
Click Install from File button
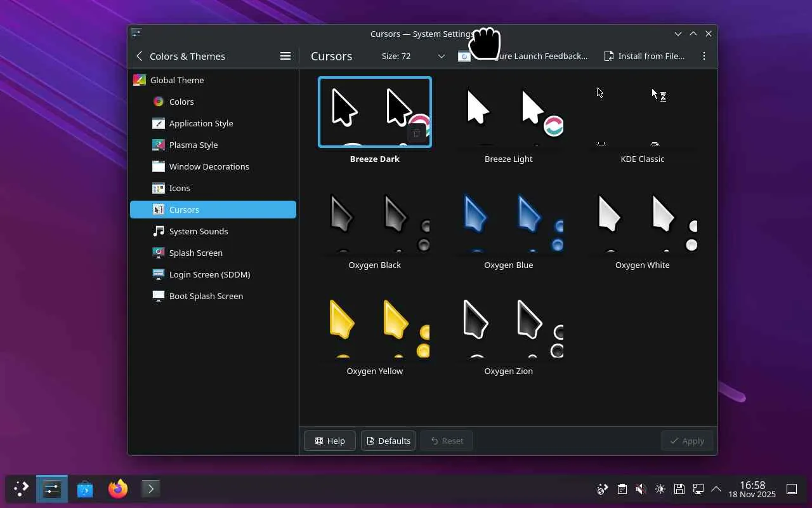[x=645, y=56]
